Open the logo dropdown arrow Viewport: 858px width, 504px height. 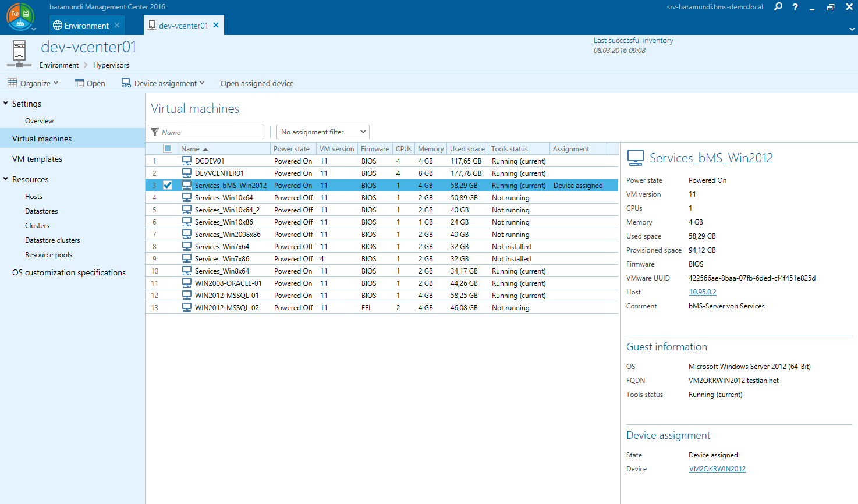pyautogui.click(x=34, y=29)
